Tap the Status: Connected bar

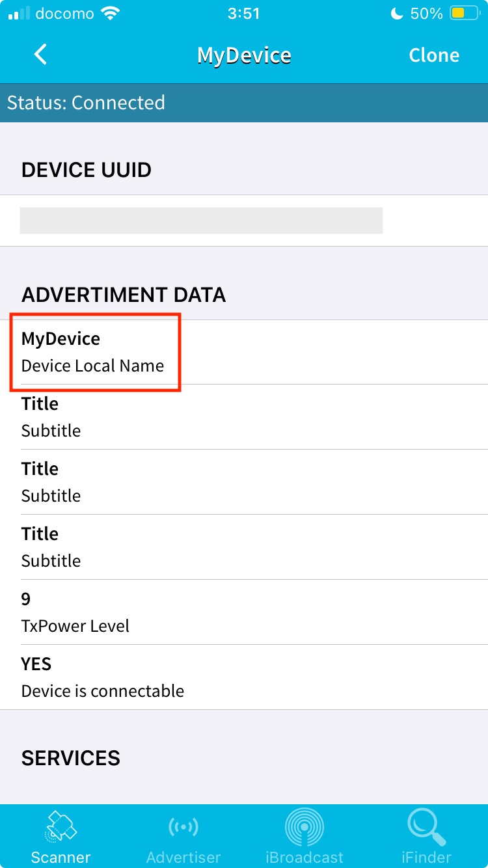tap(244, 103)
